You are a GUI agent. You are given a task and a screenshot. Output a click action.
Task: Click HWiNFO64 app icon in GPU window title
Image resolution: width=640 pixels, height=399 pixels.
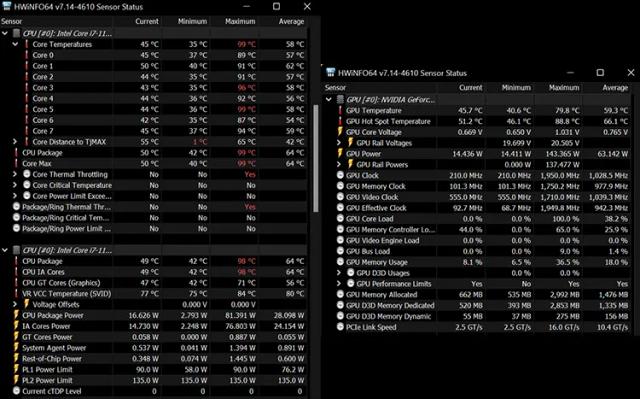(331, 73)
